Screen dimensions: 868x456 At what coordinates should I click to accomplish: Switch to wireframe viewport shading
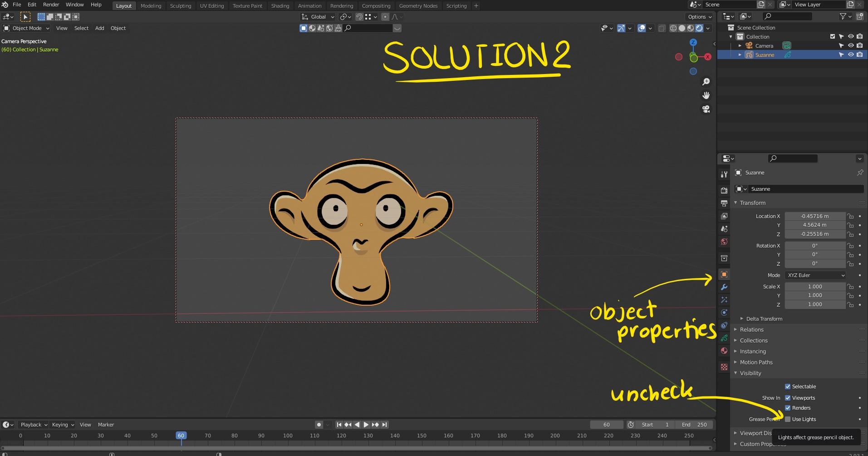(x=673, y=28)
